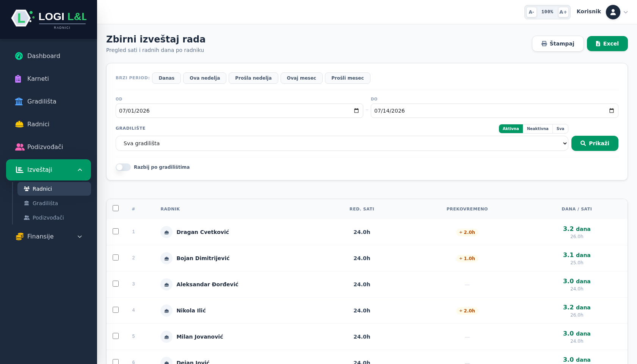This screenshot has width=637, height=364.
Task: Click the Radnici hard hat icon
Action: point(19,124)
